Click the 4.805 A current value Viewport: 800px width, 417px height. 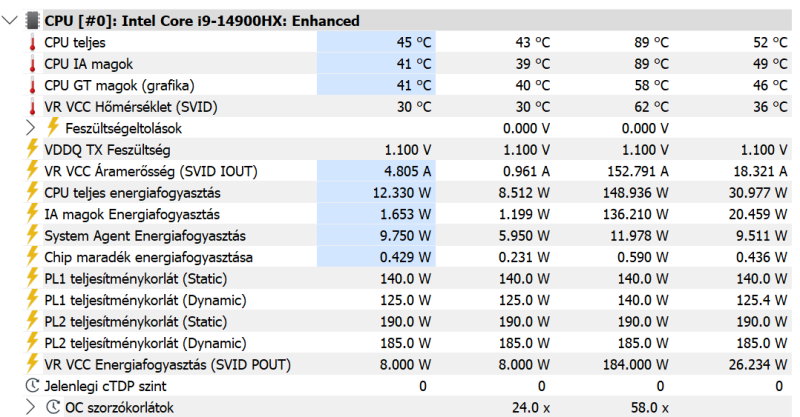[408, 171]
